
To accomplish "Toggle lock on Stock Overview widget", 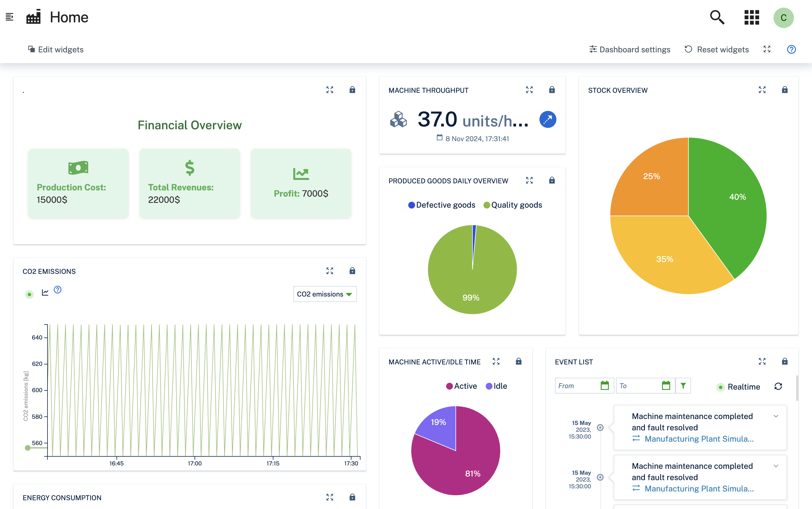I will 785,89.
